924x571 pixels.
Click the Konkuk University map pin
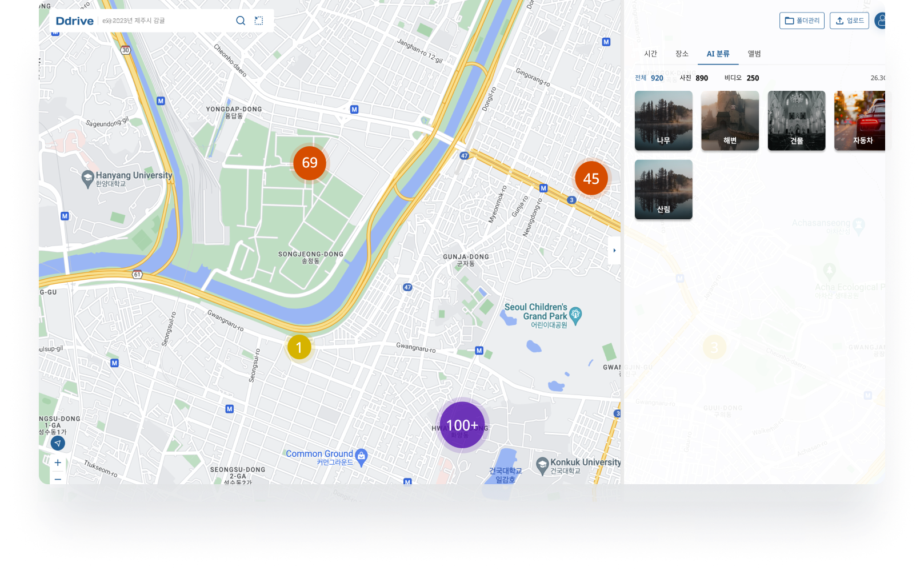[x=542, y=465]
